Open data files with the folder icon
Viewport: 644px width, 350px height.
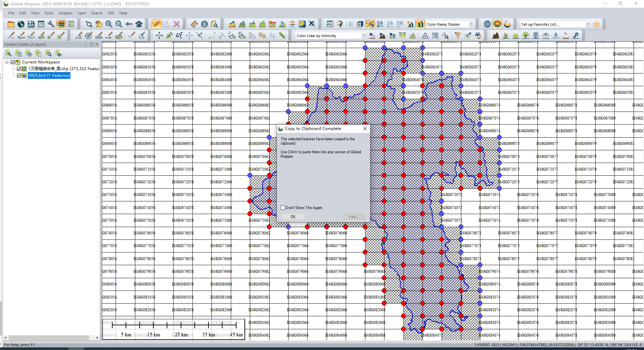[11, 24]
